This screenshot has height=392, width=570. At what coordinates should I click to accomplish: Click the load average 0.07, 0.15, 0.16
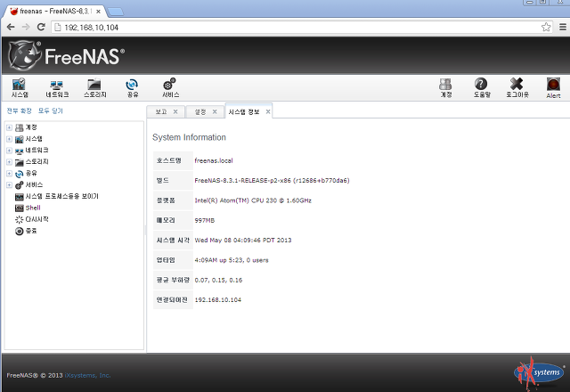218,280
